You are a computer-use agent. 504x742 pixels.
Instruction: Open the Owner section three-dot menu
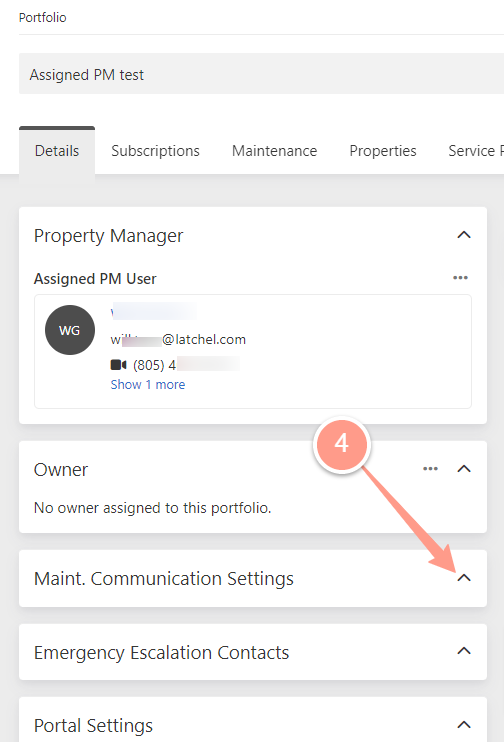pyautogui.click(x=430, y=469)
